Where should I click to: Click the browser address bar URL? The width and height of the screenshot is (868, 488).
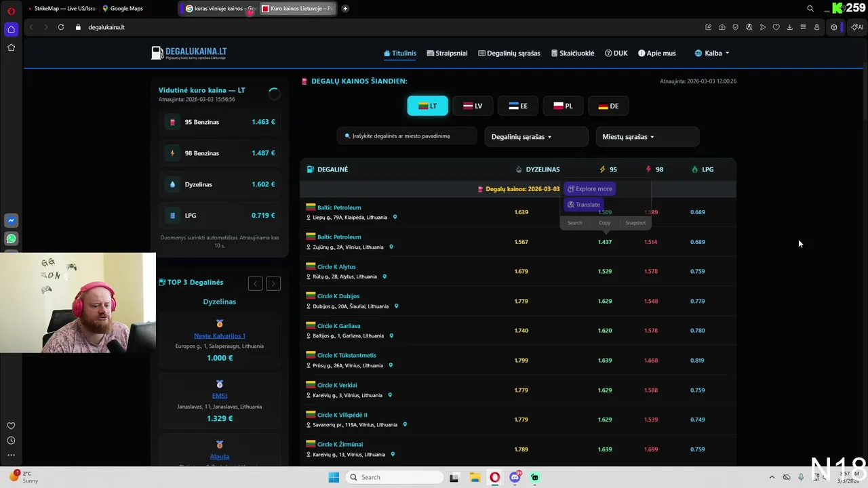(106, 27)
